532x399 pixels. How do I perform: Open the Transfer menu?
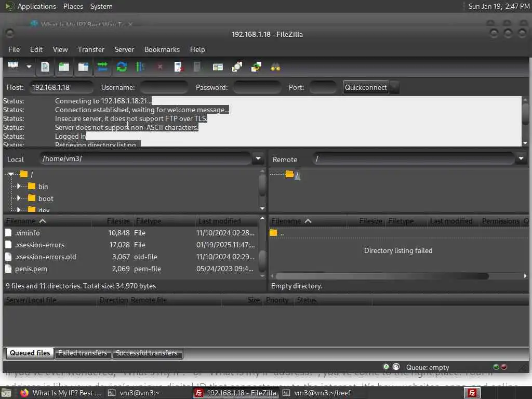click(91, 49)
